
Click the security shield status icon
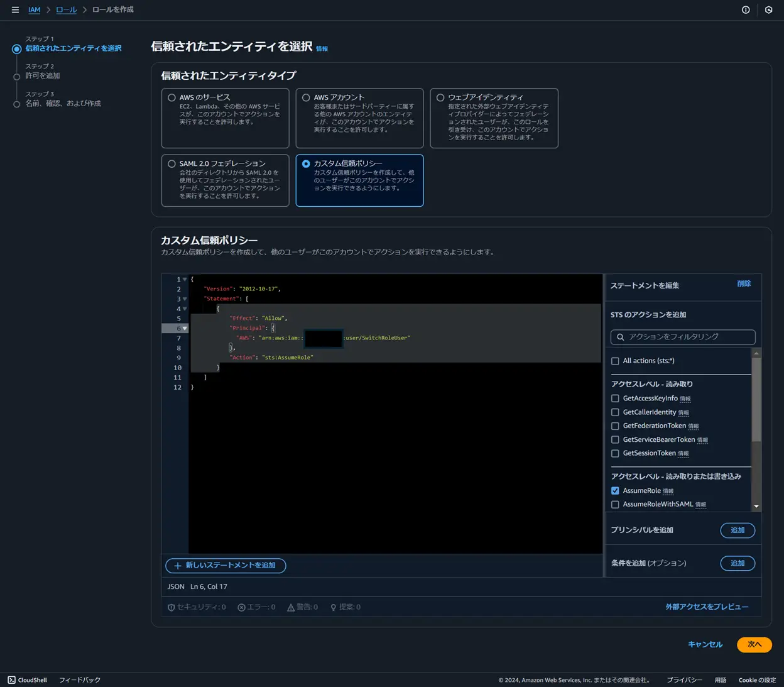171,607
